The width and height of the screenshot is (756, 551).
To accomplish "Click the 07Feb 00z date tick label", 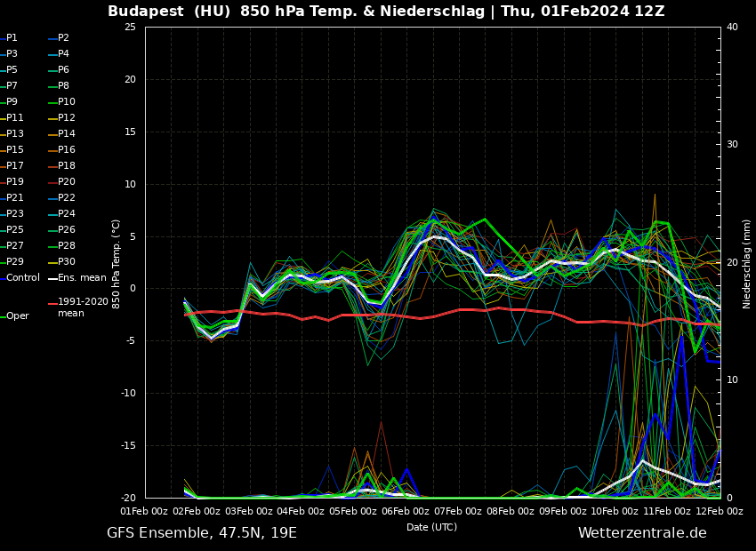I will coord(458,512).
